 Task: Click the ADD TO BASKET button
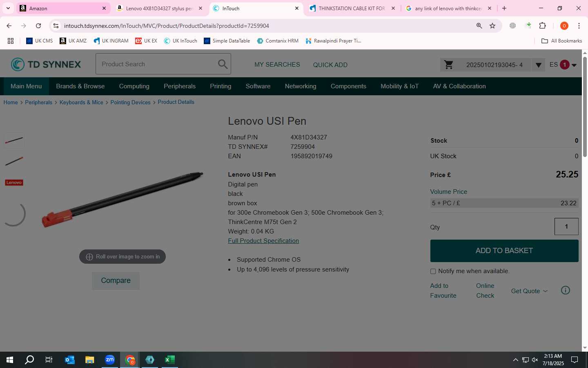click(x=504, y=251)
